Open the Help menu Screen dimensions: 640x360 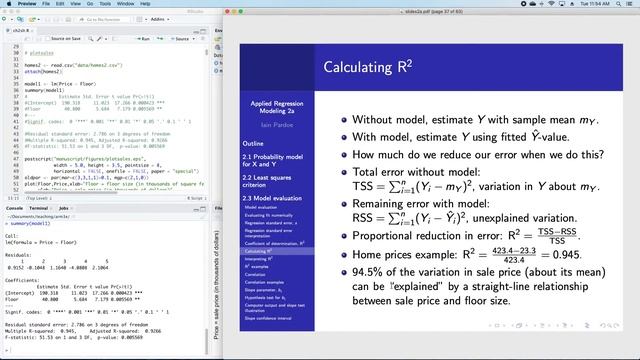[x=145, y=4]
